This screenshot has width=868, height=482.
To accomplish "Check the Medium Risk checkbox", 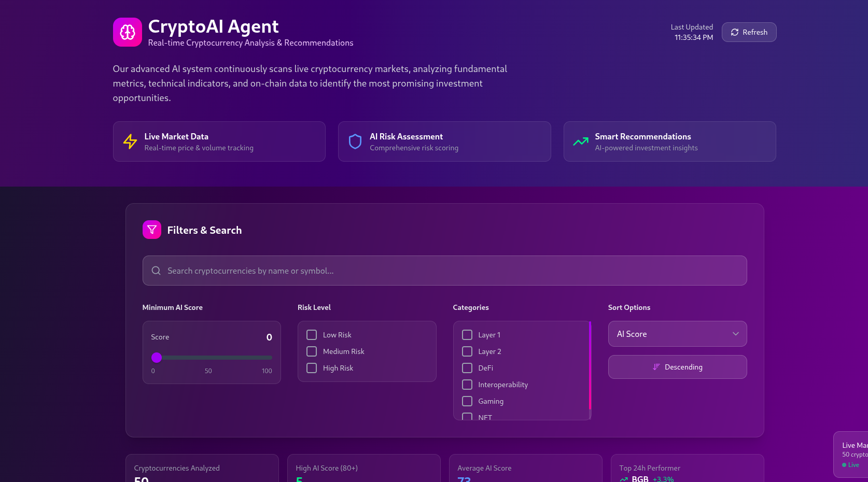I will 311,351.
